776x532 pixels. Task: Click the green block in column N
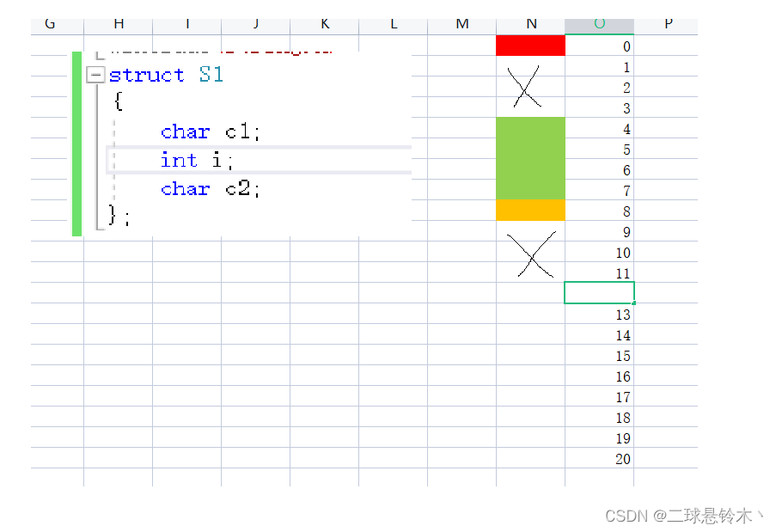point(530,158)
